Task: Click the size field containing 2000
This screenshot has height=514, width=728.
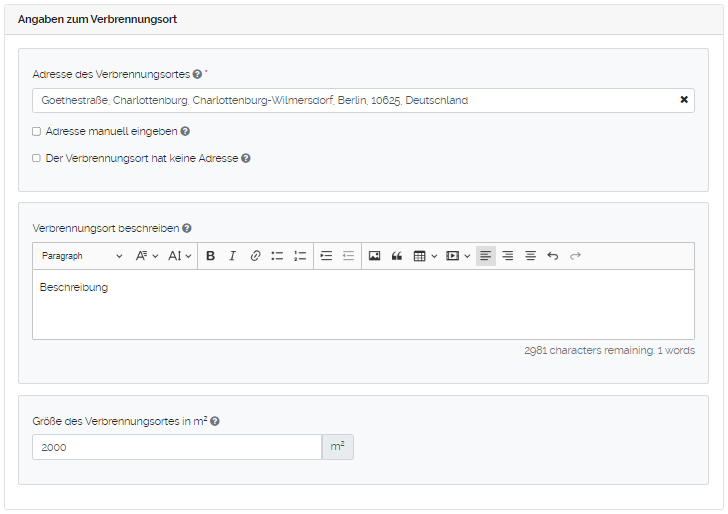Action: [x=176, y=447]
